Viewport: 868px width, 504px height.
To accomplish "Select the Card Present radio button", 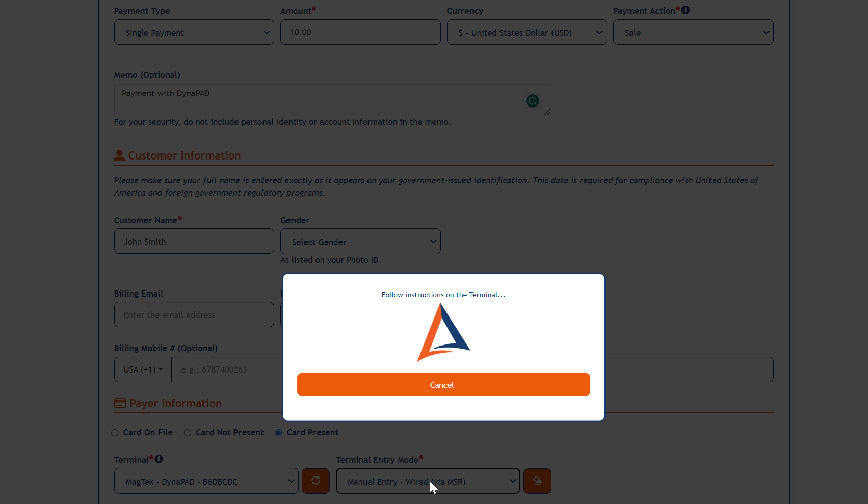I will tap(278, 433).
